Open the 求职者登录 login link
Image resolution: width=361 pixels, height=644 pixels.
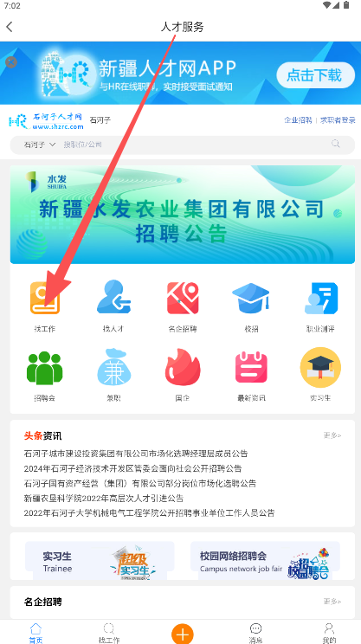click(338, 120)
